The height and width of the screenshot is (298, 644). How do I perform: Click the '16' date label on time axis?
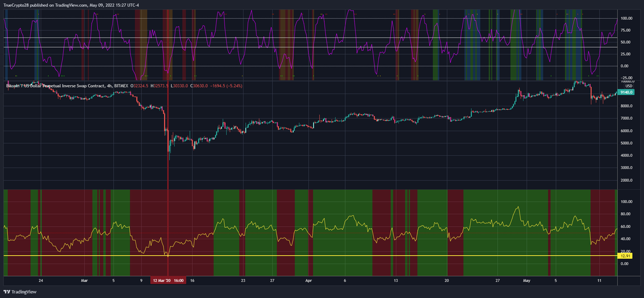point(192,280)
